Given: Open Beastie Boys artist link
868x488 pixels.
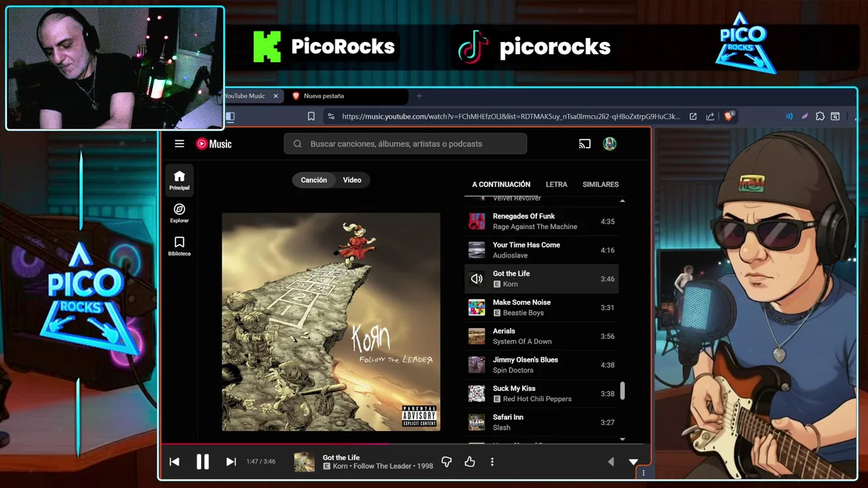Looking at the screenshot, I should 524,313.
